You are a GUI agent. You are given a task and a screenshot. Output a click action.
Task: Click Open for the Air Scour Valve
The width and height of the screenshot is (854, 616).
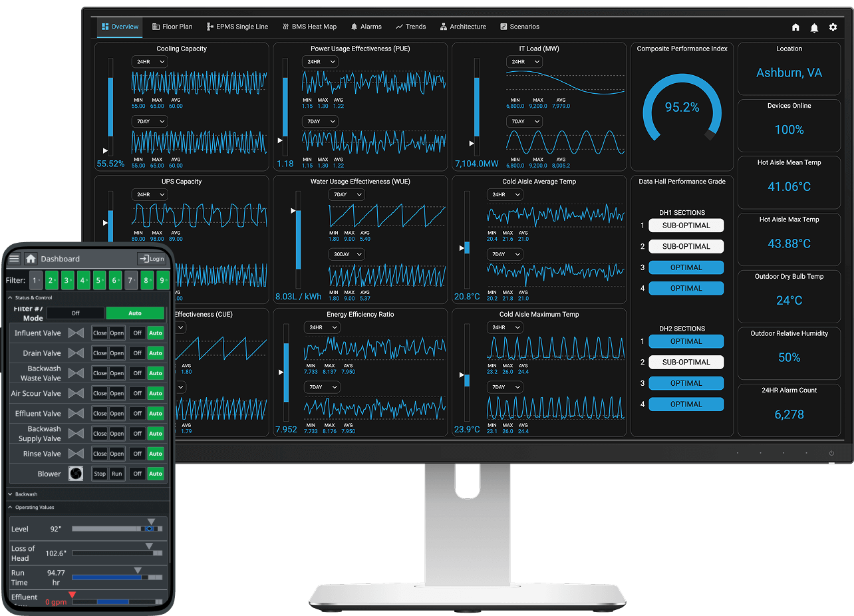pyautogui.click(x=116, y=394)
